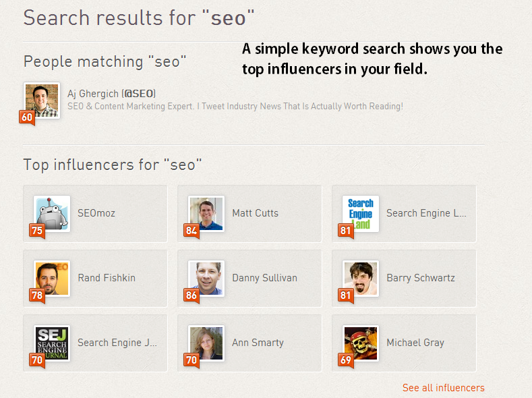532x398 pixels.
Task: Open the Danny Sullivan name link
Action: [264, 278]
